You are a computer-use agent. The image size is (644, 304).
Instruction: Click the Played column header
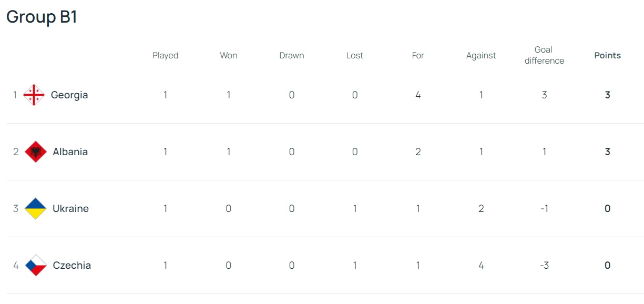pos(166,56)
